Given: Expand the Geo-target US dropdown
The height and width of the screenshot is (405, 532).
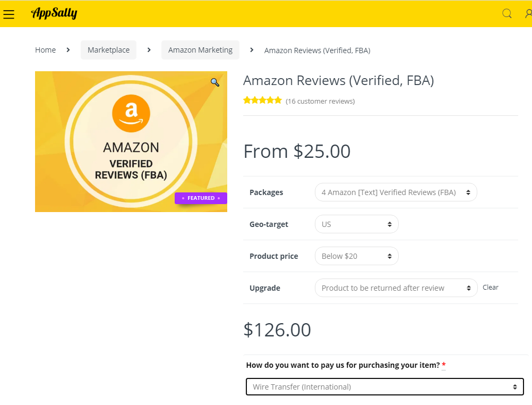Looking at the screenshot, I should (356, 224).
